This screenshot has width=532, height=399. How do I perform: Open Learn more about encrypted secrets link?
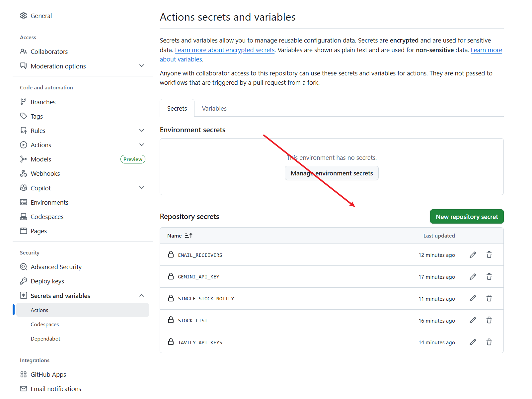225,50
